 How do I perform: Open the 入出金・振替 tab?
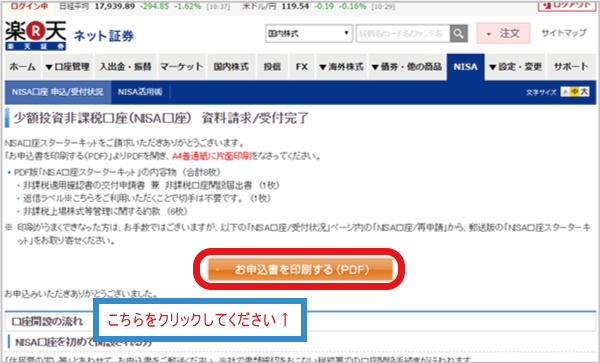coord(126,67)
